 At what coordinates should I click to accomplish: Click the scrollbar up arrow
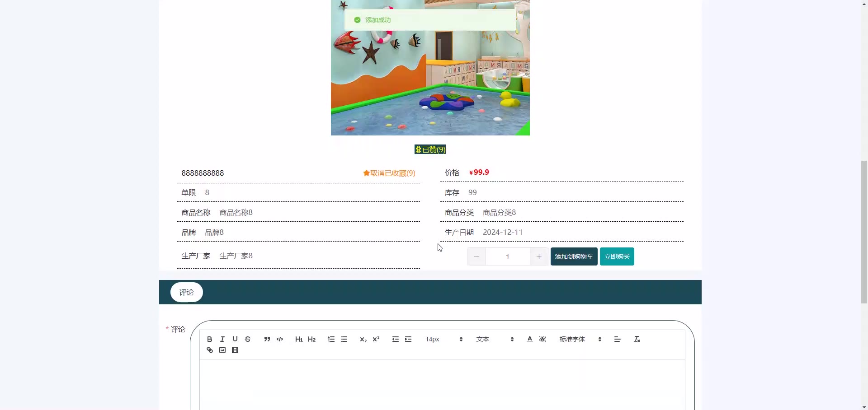coord(864,4)
